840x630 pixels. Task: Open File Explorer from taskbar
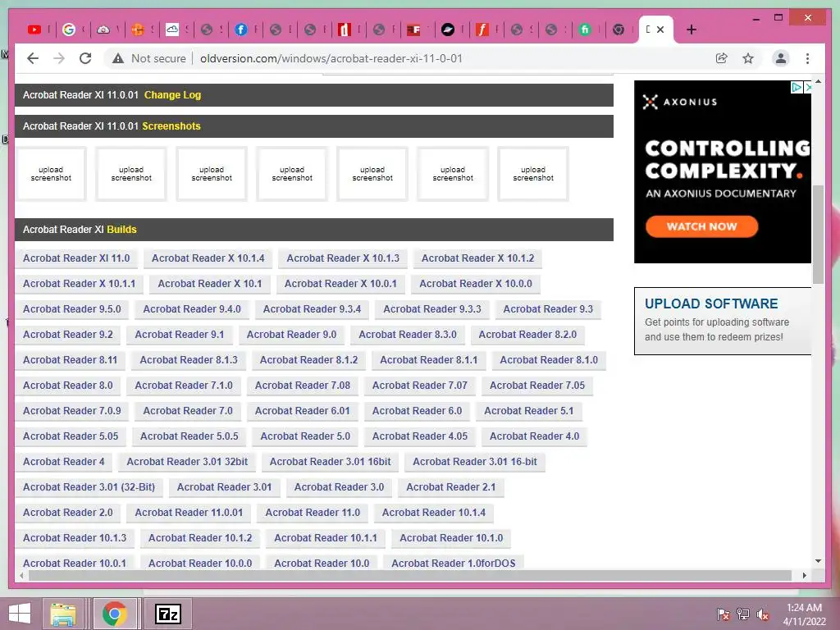pos(62,614)
